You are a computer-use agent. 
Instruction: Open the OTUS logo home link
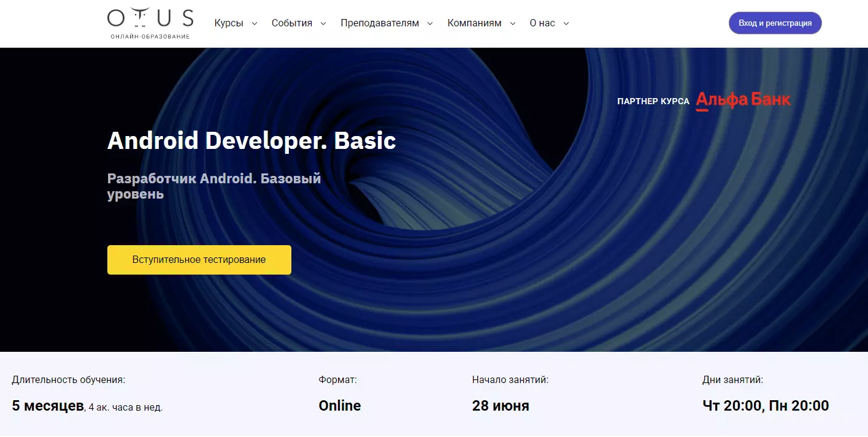[x=150, y=23]
